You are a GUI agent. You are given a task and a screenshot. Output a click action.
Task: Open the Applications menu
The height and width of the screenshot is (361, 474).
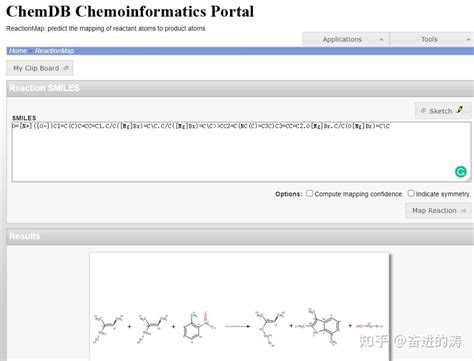coord(346,39)
